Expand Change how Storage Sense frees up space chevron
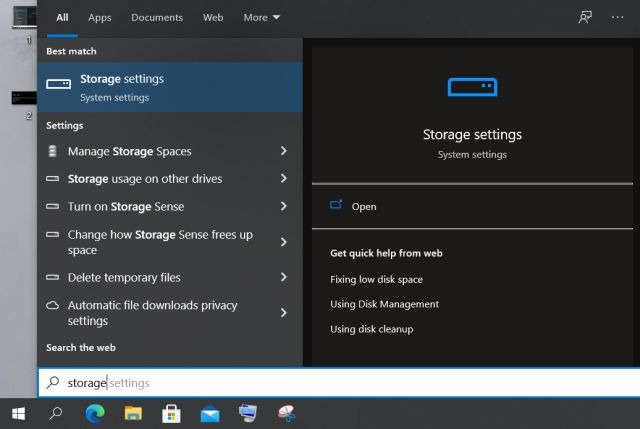This screenshot has height=429, width=640. 284,242
